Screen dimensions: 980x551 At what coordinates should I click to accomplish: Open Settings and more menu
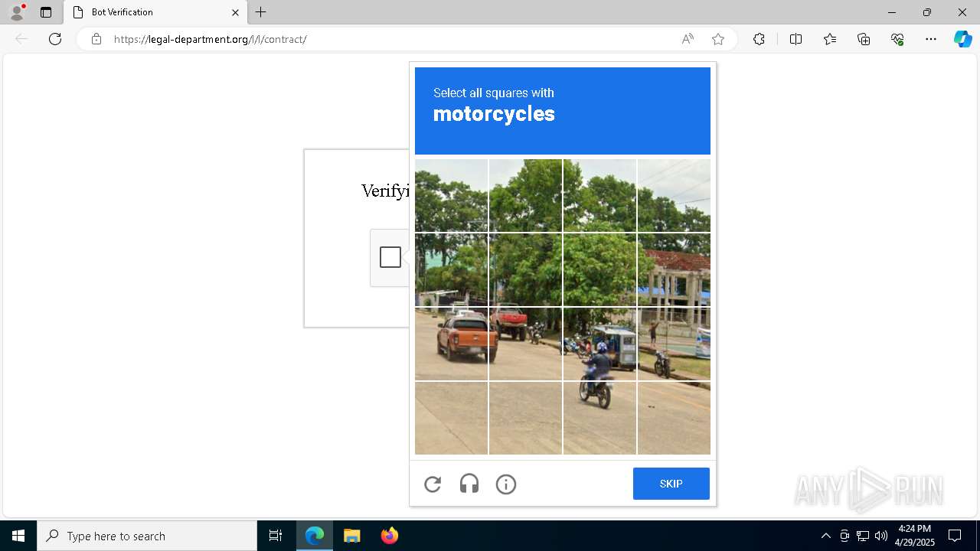coord(931,39)
